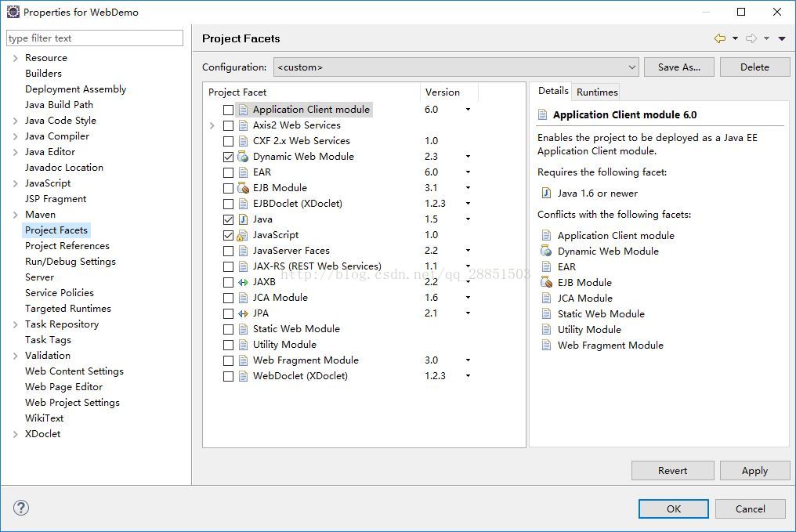The height and width of the screenshot is (532, 796).
Task: Check the JAX-RS (REST Web Services) checkbox
Action: click(x=229, y=267)
